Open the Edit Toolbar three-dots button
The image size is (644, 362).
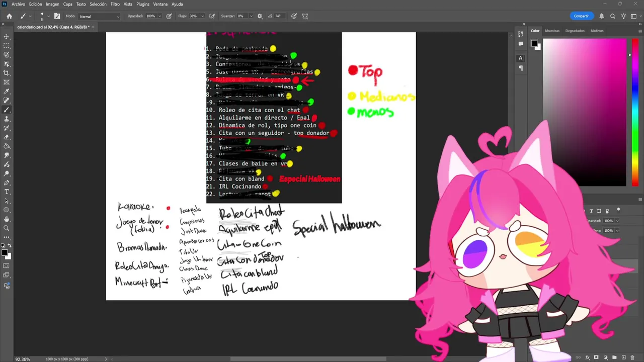[x=7, y=237]
